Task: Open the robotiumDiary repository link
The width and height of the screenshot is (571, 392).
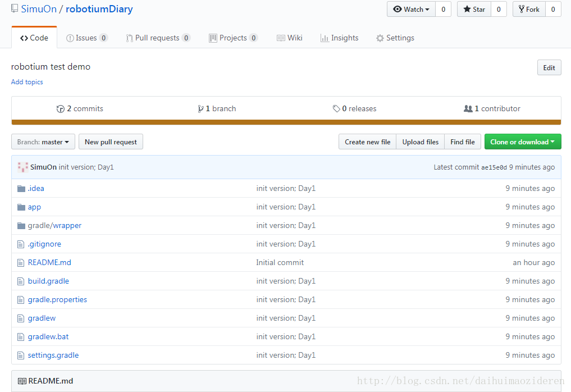Action: coord(99,9)
